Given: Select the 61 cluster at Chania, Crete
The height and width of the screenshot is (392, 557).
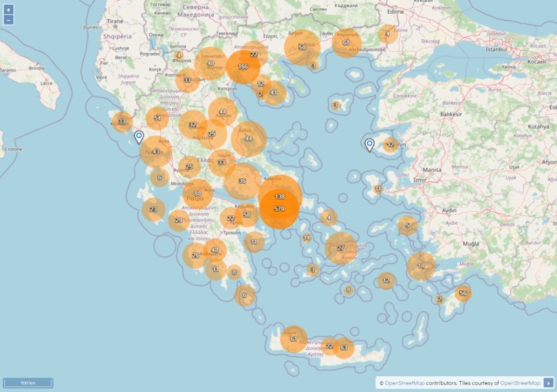Looking at the screenshot, I should [x=294, y=338].
